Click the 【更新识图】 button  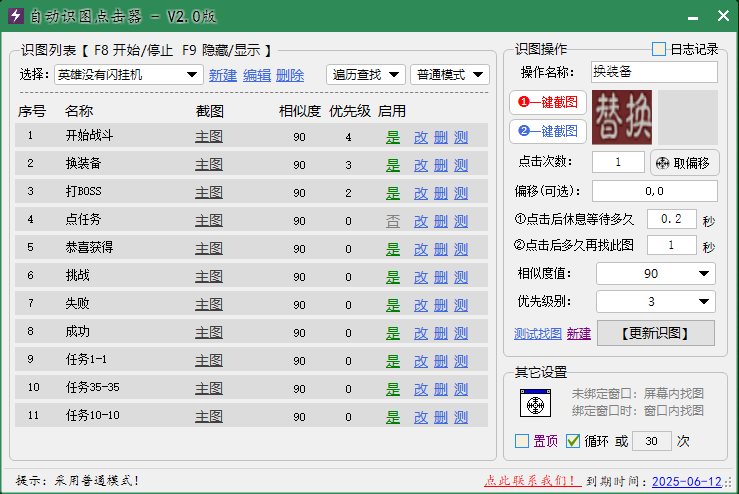(655, 333)
